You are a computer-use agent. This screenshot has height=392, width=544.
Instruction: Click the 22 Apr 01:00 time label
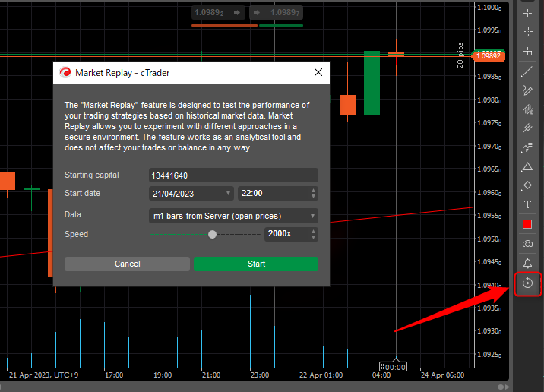click(321, 375)
